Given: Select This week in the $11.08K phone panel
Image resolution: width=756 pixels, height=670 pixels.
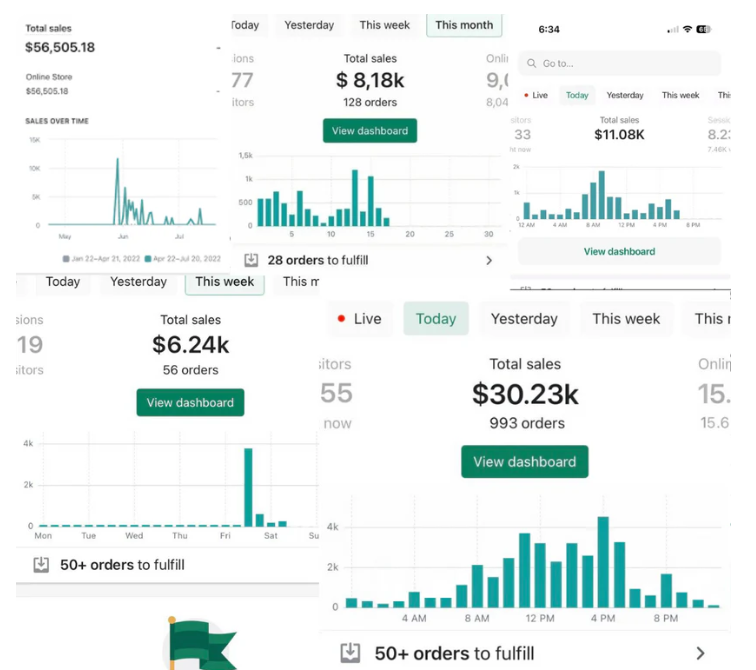Looking at the screenshot, I should tap(680, 95).
